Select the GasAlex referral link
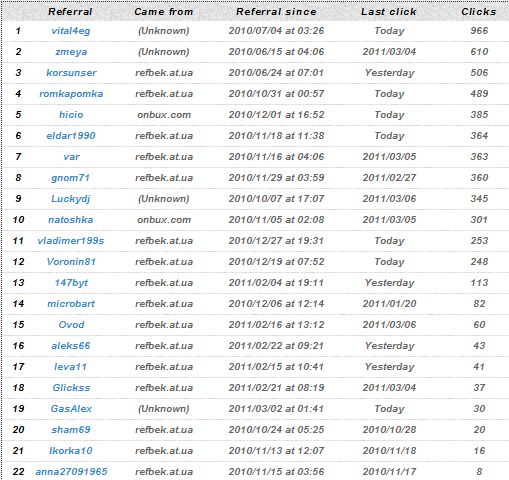The height and width of the screenshot is (480, 509). tap(71, 409)
